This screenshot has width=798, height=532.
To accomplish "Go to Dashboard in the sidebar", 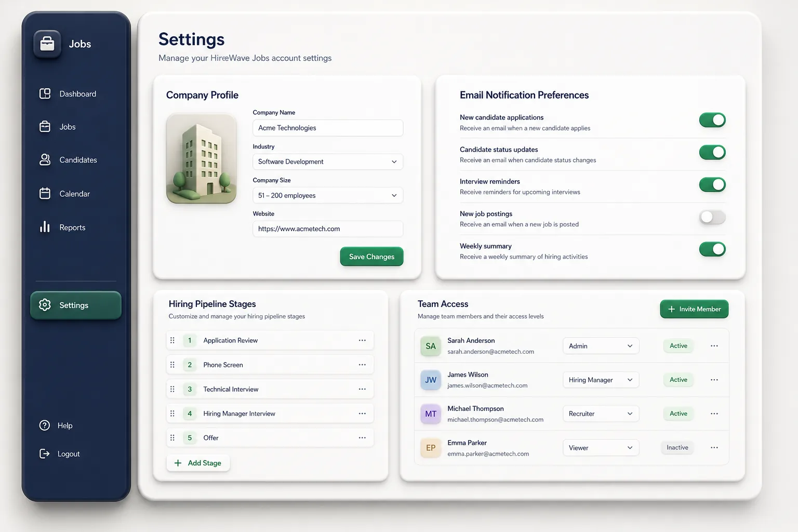I will [68, 94].
